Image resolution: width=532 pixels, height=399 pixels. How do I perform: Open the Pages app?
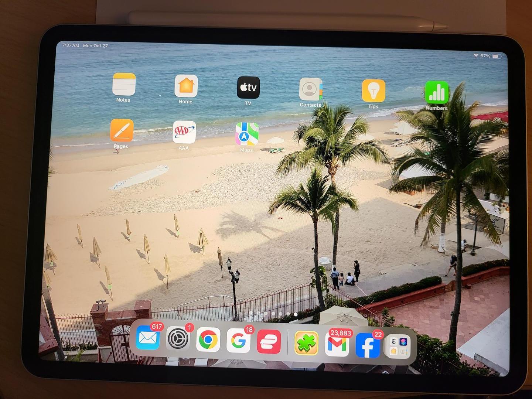click(122, 130)
